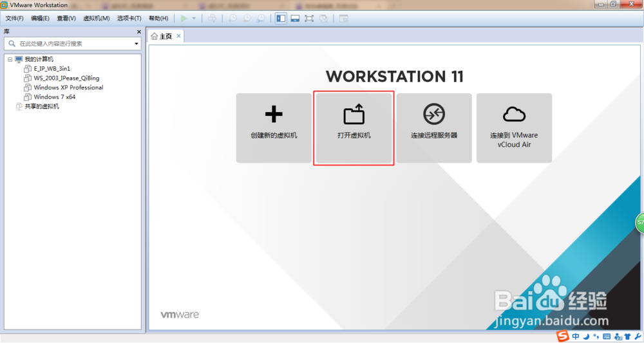This screenshot has height=343, width=644.
Task: Click the Unity mode toolbar icon
Action: pyautogui.click(x=324, y=19)
